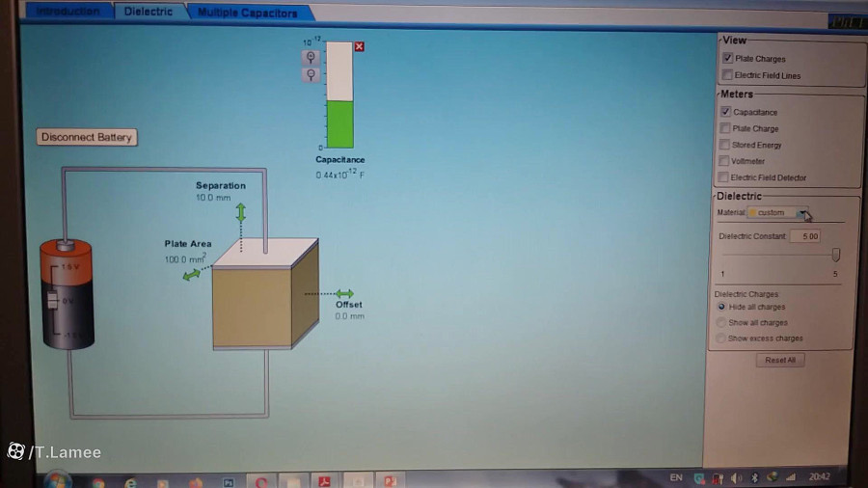
Task: Click the Offset 0.0 mm value
Action: pos(349,316)
